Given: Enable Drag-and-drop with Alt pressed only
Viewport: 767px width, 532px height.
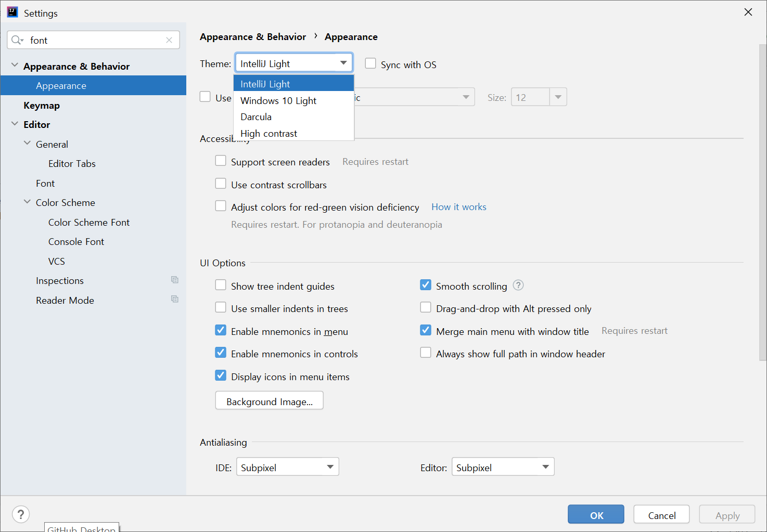Looking at the screenshot, I should pos(426,307).
